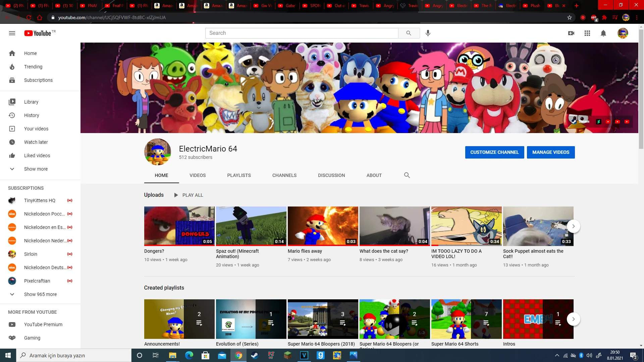The width and height of the screenshot is (644, 362).
Task: Switch to the VIDEOS tab
Action: click(x=197, y=175)
